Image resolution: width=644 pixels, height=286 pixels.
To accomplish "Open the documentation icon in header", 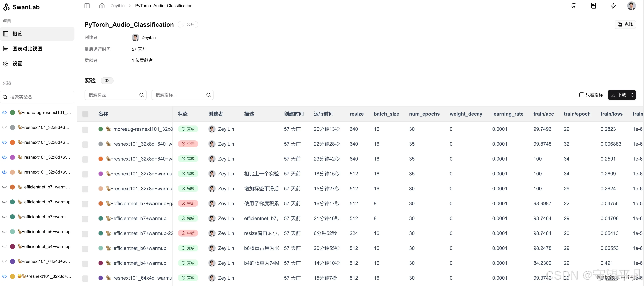I will tap(593, 6).
